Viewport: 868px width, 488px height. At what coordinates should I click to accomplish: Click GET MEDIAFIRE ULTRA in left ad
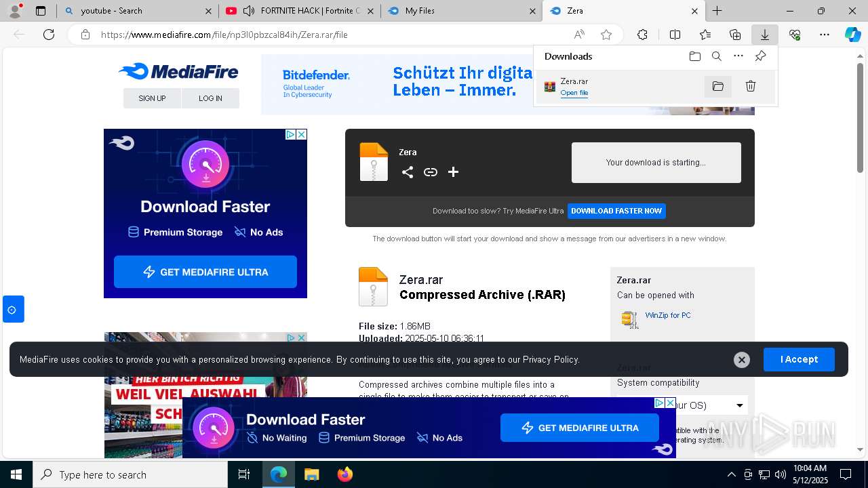point(205,272)
